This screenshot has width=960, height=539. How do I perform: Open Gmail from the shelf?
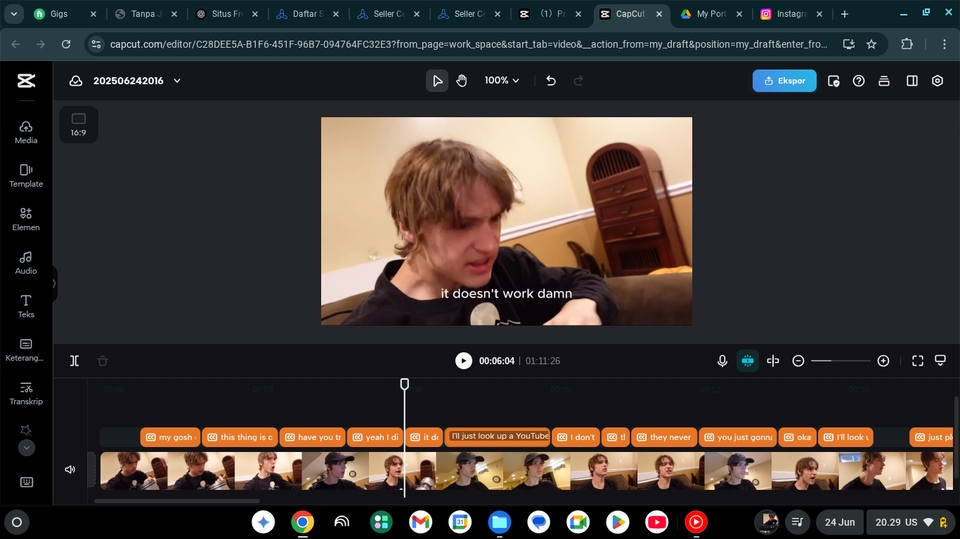click(421, 522)
